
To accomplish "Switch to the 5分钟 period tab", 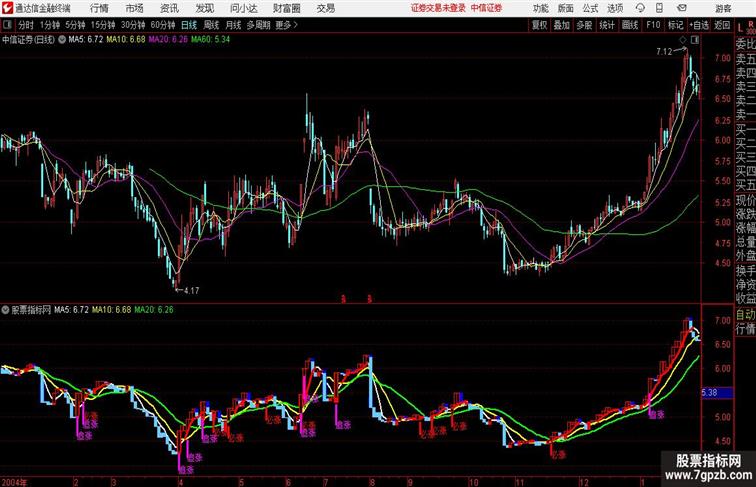I will [x=76, y=25].
